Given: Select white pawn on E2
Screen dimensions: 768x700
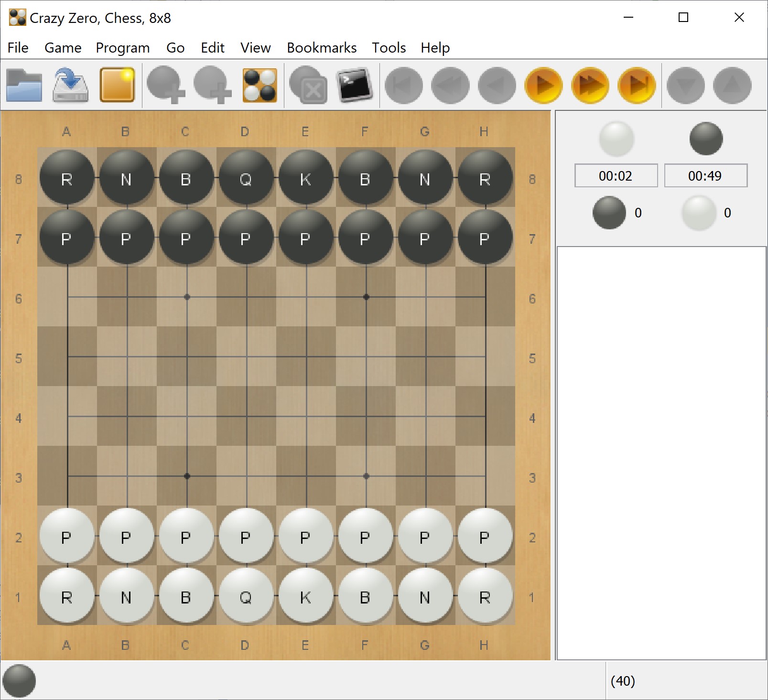Looking at the screenshot, I should 306,536.
